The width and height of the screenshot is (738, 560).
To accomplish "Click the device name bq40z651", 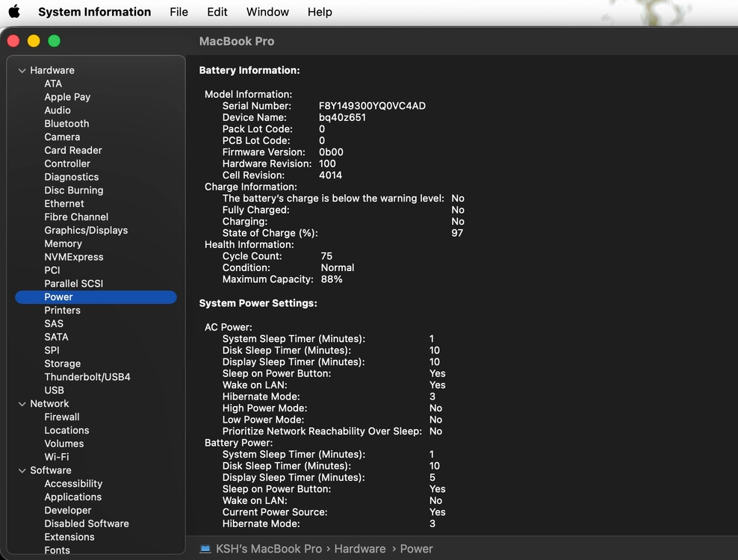I will pyautogui.click(x=342, y=118).
